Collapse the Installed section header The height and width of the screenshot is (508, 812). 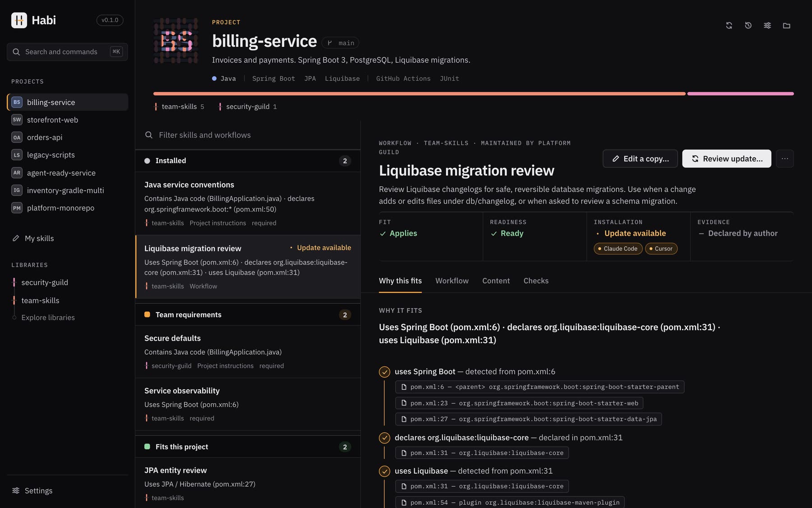pyautogui.click(x=248, y=161)
